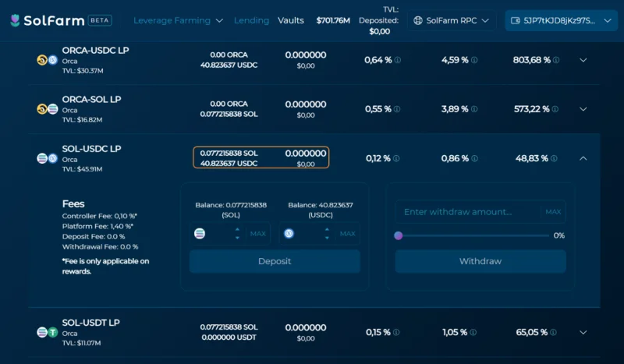The image size is (624, 364).
Task: Click the Withdraw button
Action: pos(480,261)
